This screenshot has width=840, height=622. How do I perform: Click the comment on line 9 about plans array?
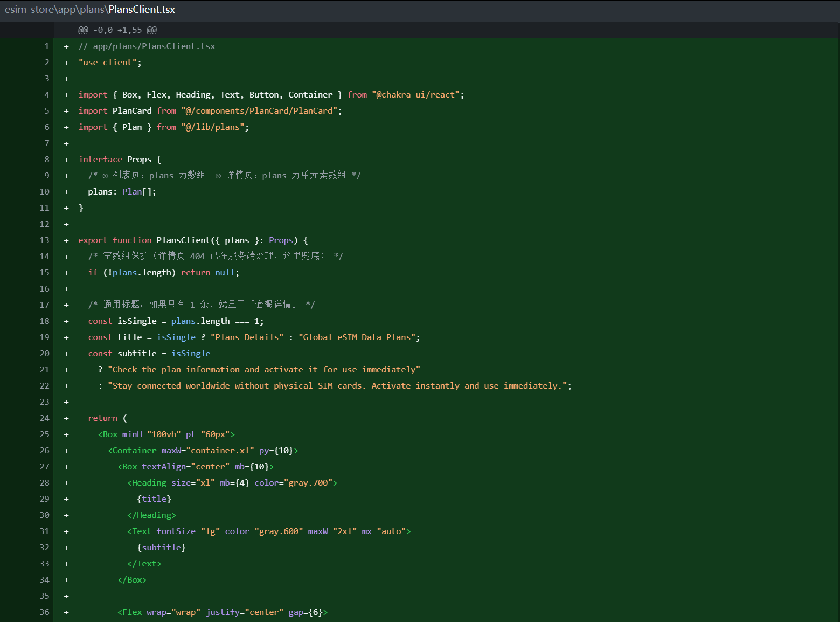pos(225,176)
